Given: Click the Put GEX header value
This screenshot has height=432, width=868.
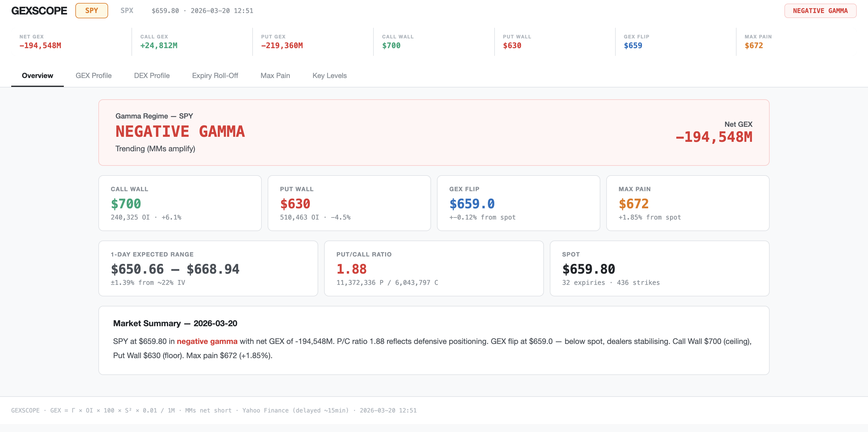Looking at the screenshot, I should point(282,45).
